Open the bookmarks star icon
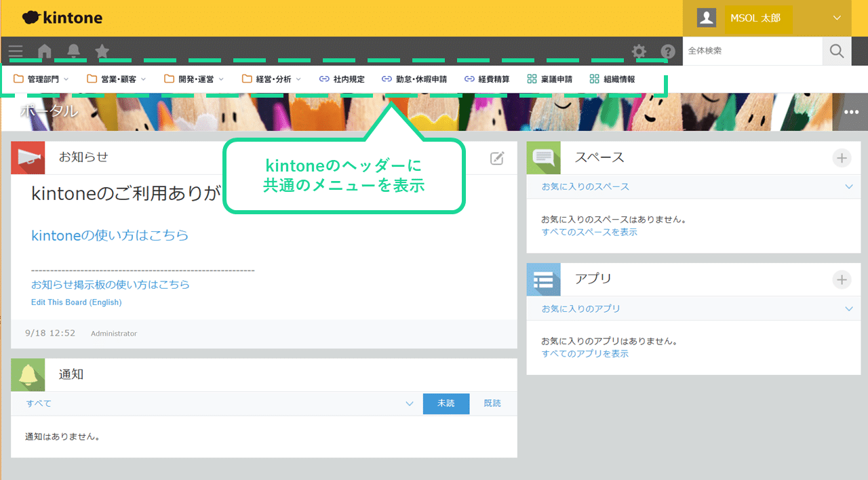The image size is (868, 480). pos(102,51)
